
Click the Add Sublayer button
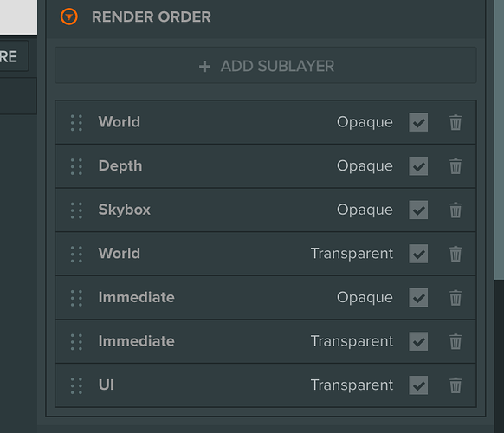coord(266,66)
